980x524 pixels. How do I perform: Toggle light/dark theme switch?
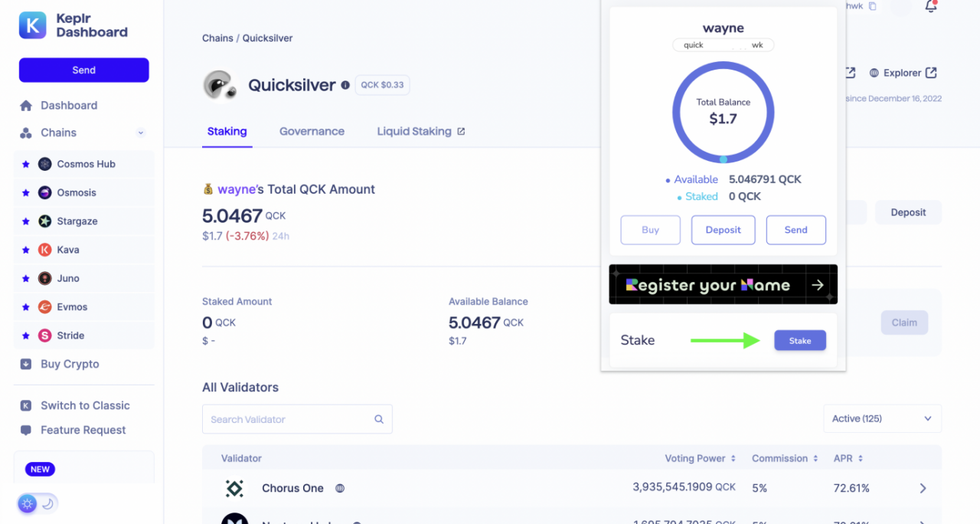(38, 503)
